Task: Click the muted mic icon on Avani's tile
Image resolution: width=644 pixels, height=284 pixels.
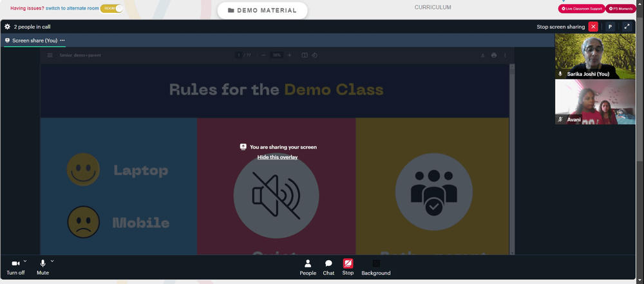Action: (560, 119)
